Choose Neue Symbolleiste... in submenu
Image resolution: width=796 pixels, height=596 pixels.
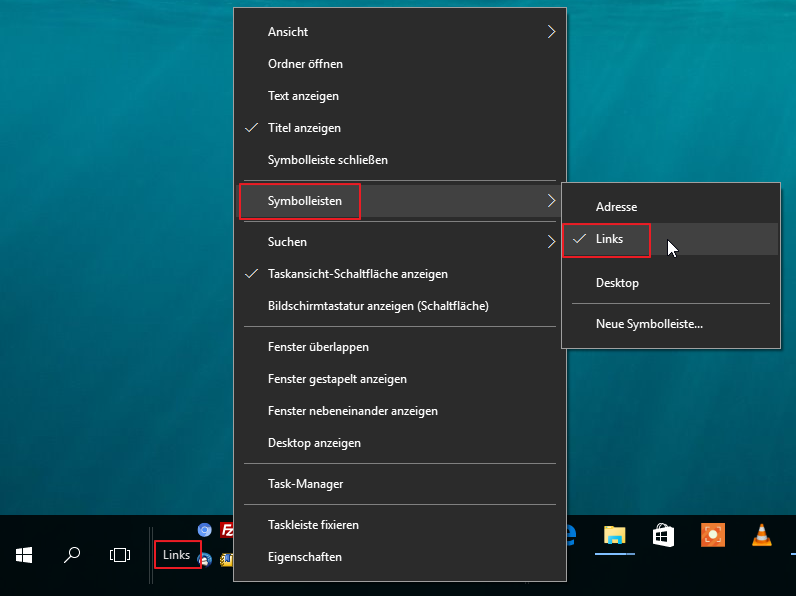[x=671, y=324]
